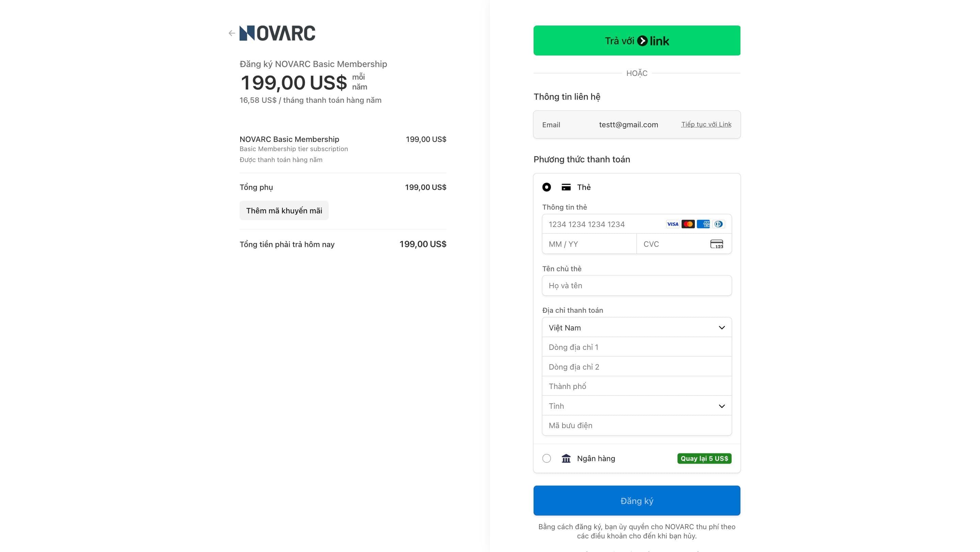
Task: Select the Thẻ payment radio button
Action: click(x=547, y=187)
